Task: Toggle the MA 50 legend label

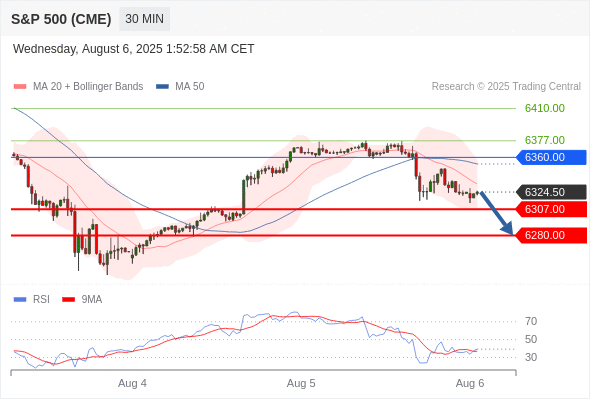Action: point(190,87)
